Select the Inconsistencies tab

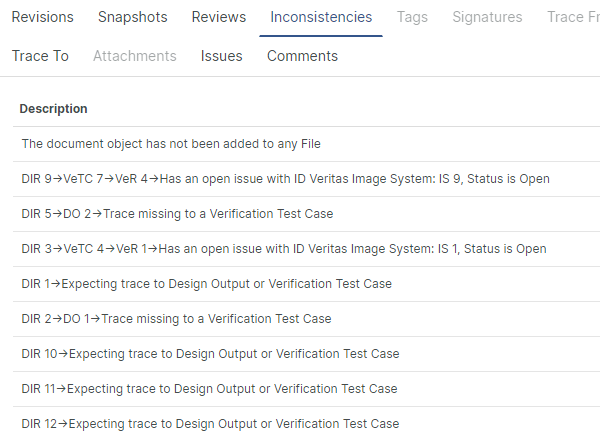click(x=321, y=17)
